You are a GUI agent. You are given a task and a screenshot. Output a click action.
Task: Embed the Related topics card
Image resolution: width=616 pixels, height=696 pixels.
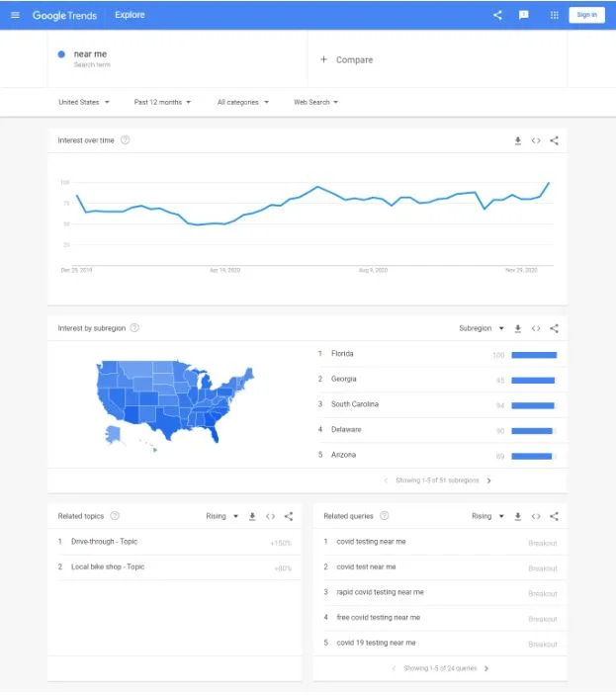pos(271,516)
